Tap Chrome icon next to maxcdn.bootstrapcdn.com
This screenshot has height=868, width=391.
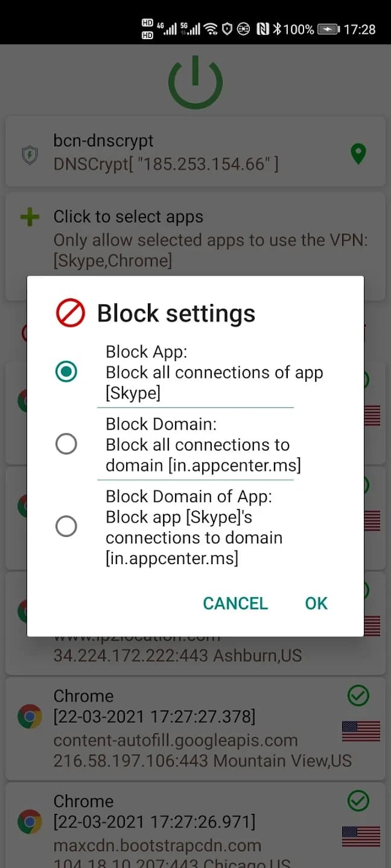30,822
